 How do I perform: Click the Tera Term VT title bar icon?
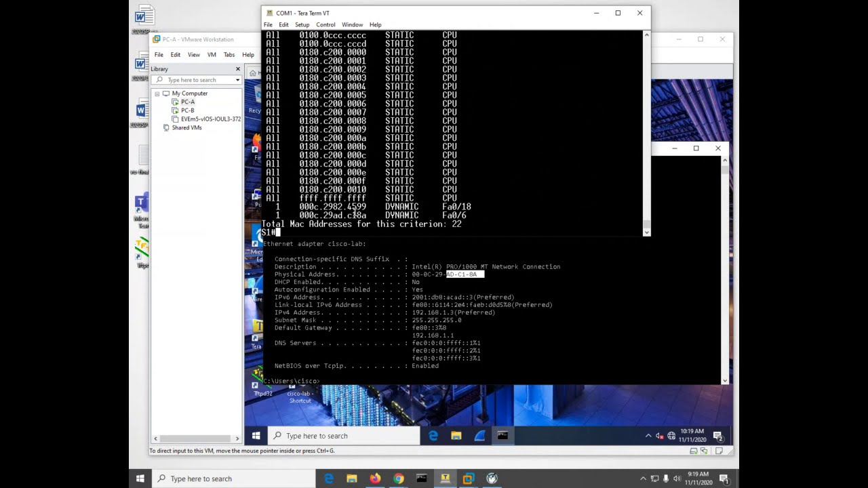tap(269, 13)
